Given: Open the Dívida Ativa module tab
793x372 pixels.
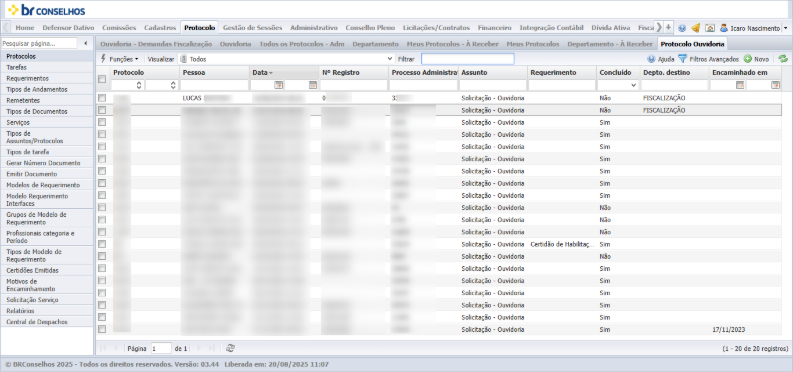Looking at the screenshot, I should (x=610, y=28).
